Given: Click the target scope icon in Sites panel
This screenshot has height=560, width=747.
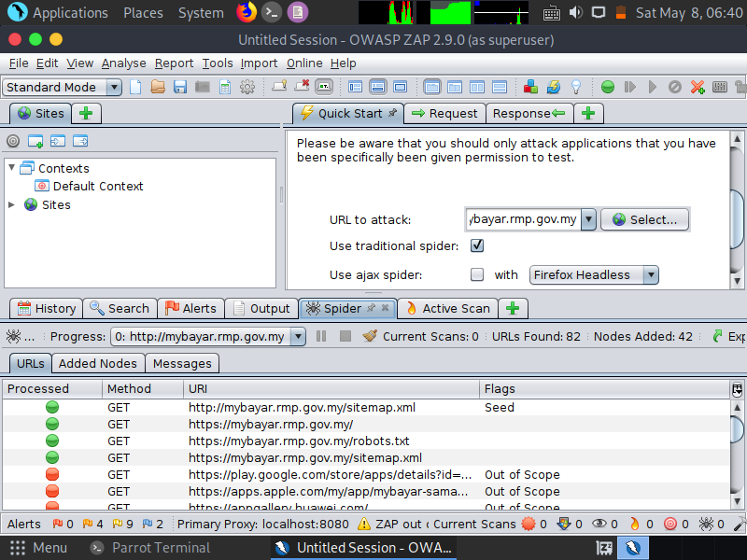Looking at the screenshot, I should click(x=13, y=141).
